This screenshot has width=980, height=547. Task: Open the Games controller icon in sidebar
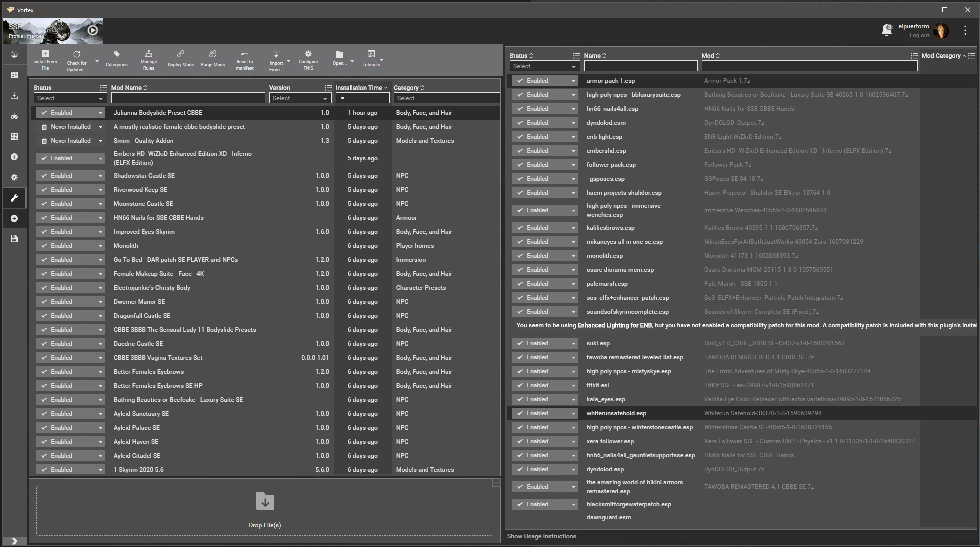(x=14, y=116)
